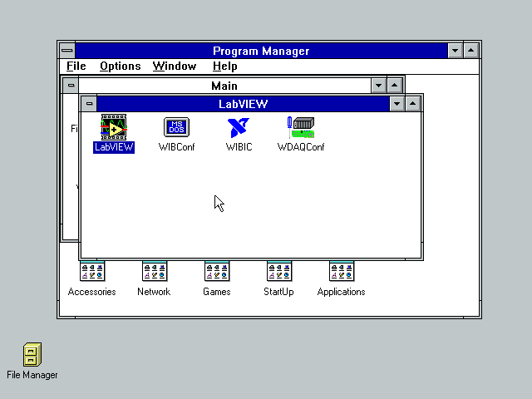
Task: Open the Window menu
Action: [175, 66]
